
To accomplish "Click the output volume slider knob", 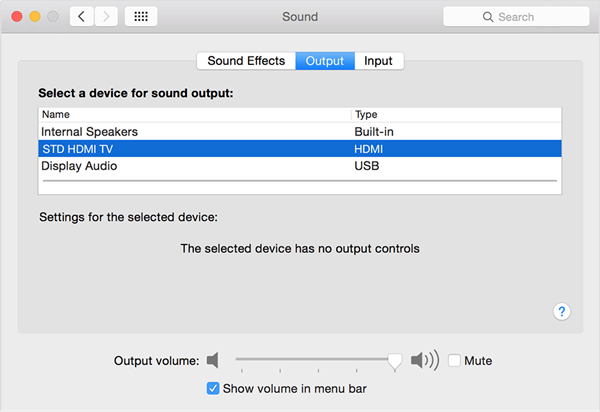I will point(395,360).
